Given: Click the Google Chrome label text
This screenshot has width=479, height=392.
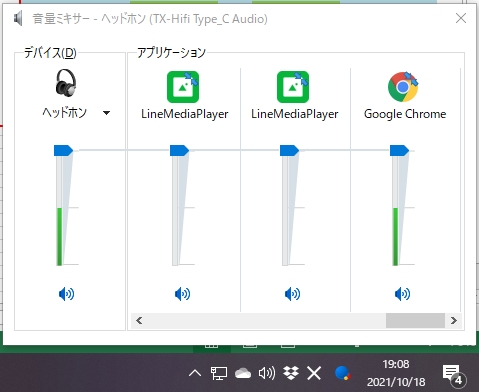Looking at the screenshot, I should (x=405, y=114).
